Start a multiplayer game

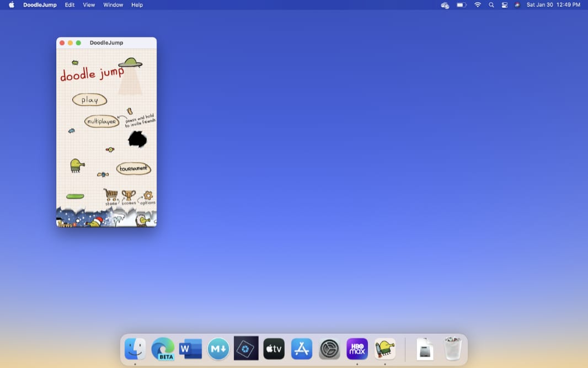101,121
